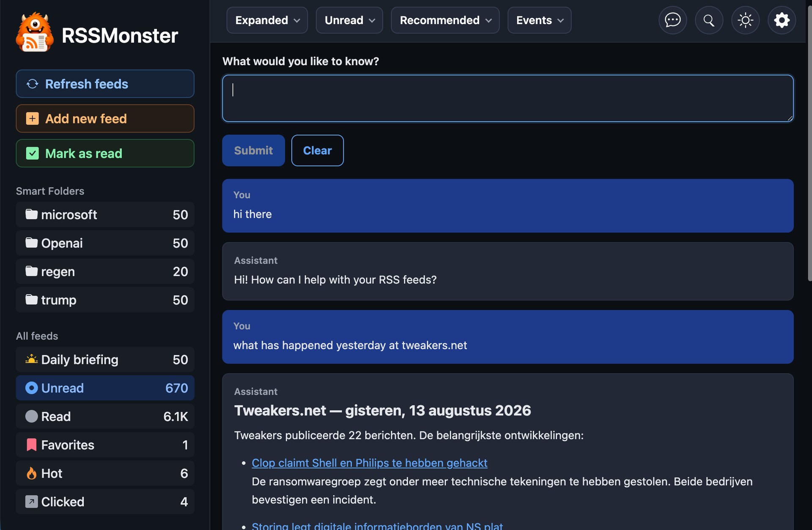Click heading 'Tweakers.net — gisteren, 13 augustus 2026'
This screenshot has width=812, height=530.
point(382,410)
